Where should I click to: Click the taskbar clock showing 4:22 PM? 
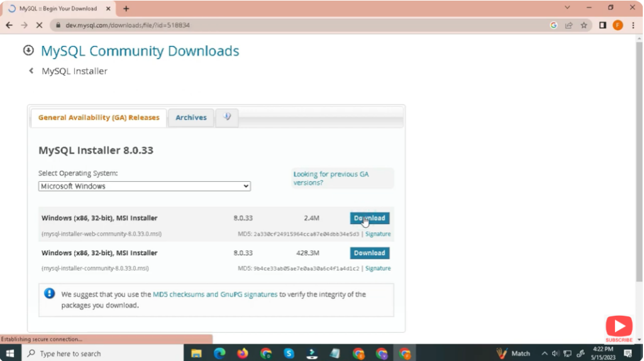tap(603, 353)
